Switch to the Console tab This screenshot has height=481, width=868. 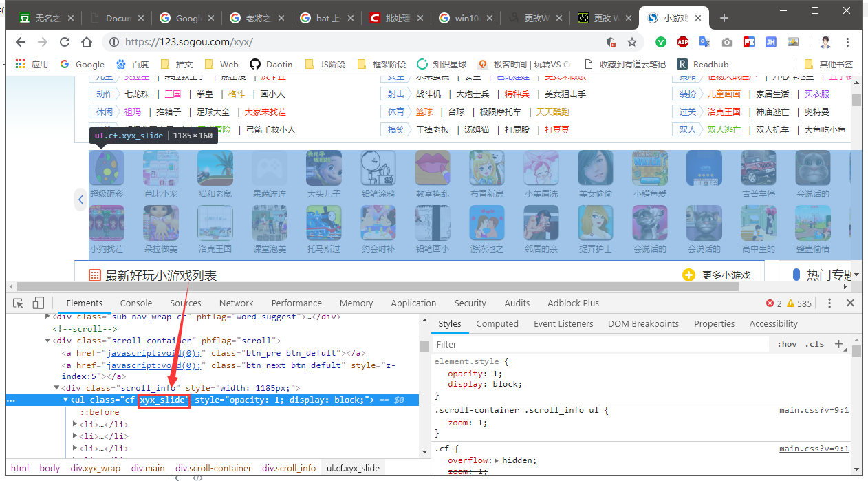point(136,303)
